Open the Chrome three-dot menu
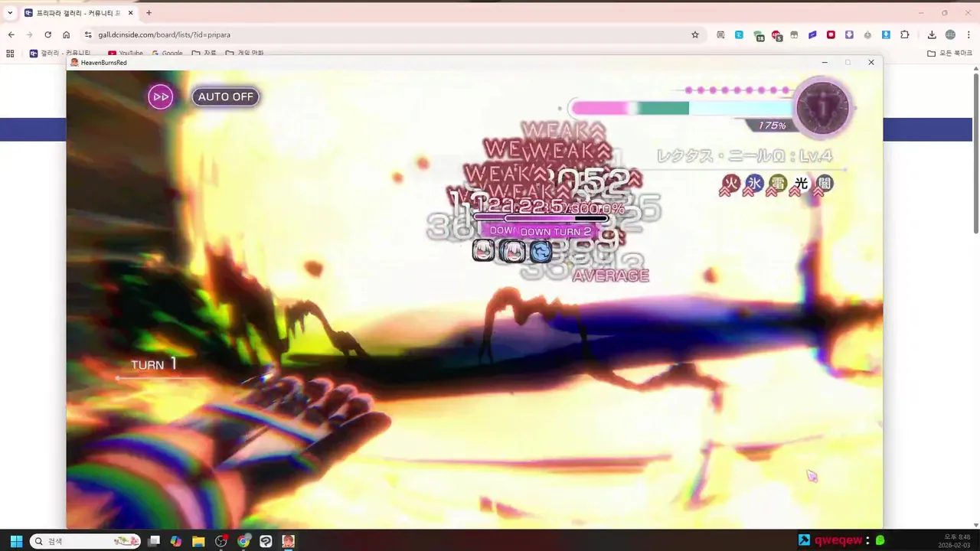The width and height of the screenshot is (980, 551). [x=969, y=34]
